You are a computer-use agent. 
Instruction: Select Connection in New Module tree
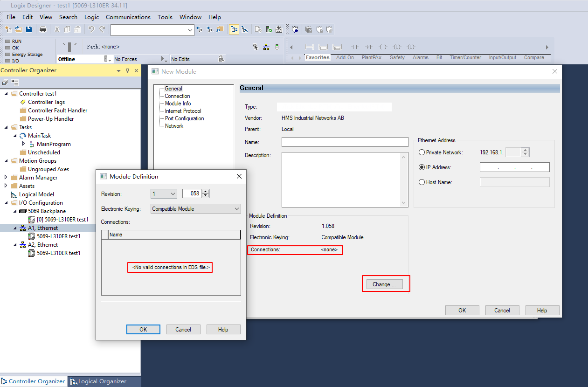tap(177, 96)
